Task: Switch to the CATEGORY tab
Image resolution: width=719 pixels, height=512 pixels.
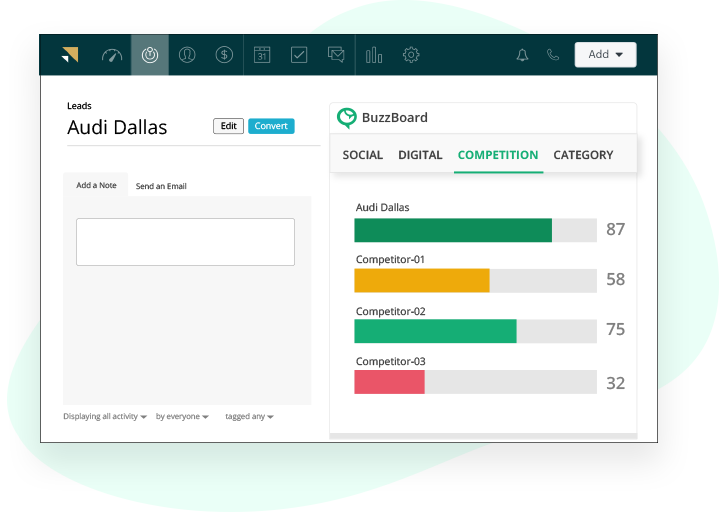Action: click(583, 155)
